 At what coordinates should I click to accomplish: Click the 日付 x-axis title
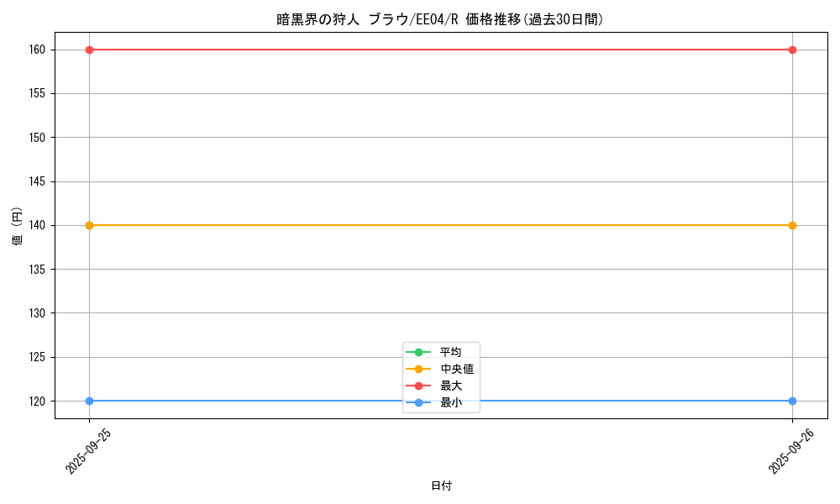(x=441, y=486)
